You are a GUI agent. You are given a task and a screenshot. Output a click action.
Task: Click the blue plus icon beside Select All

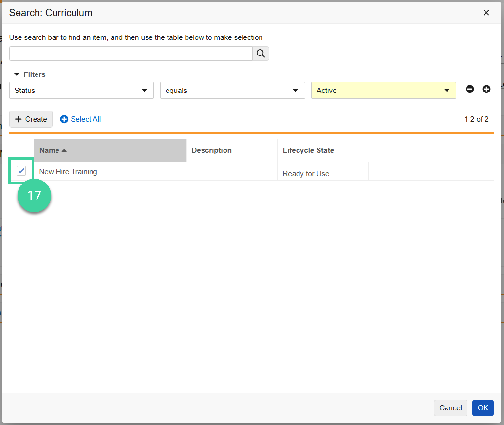[x=64, y=119]
